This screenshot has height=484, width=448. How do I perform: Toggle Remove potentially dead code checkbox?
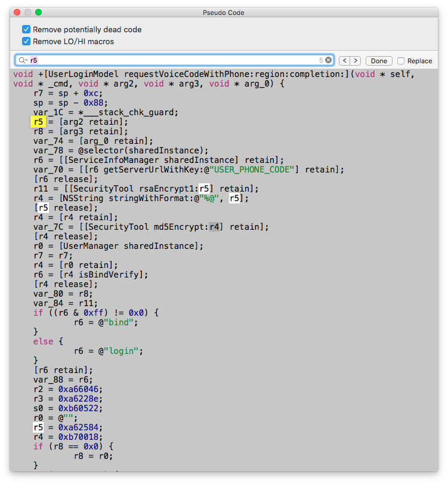pyautogui.click(x=26, y=29)
